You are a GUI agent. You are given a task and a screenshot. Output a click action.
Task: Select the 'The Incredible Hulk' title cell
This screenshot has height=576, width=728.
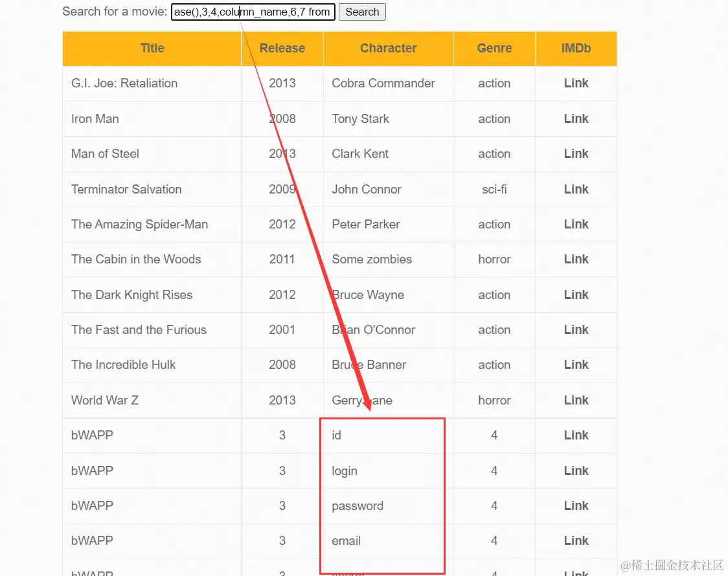coord(152,365)
